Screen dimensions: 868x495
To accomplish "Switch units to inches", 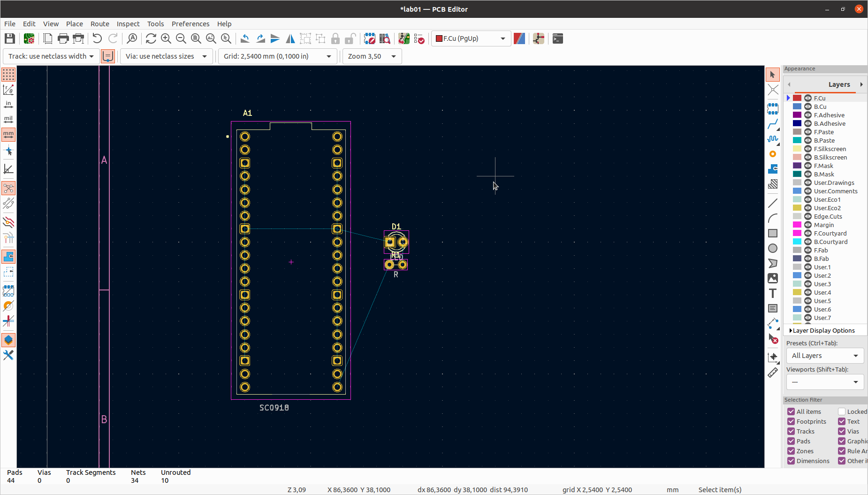I will coord(8,105).
